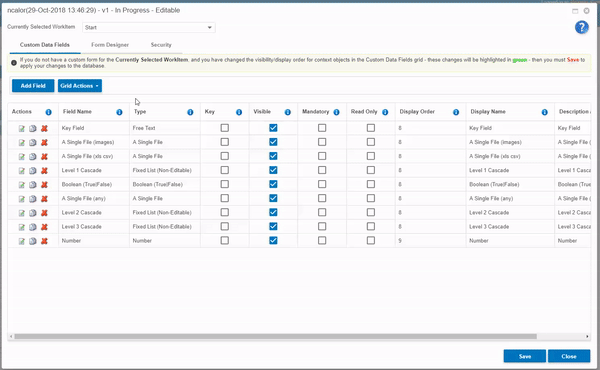Screen dimensions: 600x370
Task: Show info for Visible column
Action: click(x=288, y=112)
